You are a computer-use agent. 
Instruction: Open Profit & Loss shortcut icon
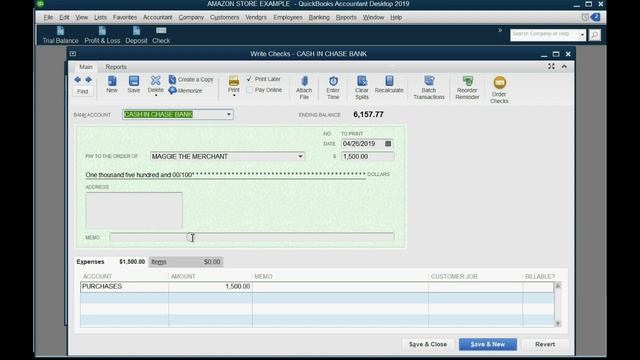pyautogui.click(x=102, y=31)
